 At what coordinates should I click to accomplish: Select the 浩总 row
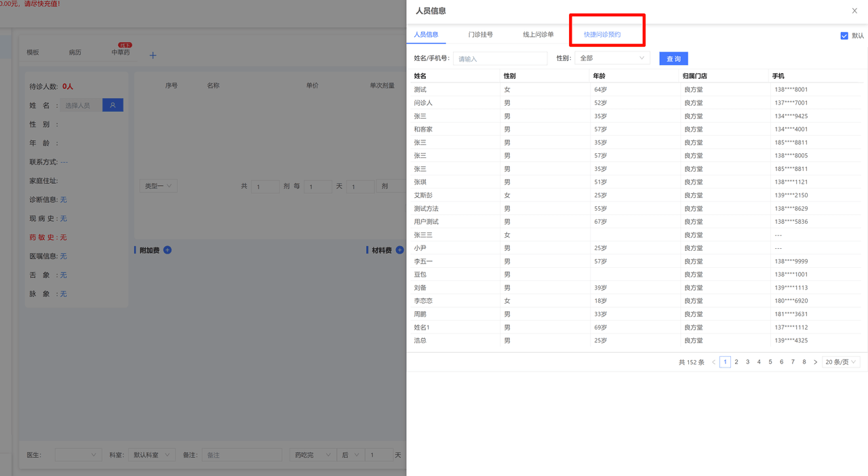pos(637,340)
